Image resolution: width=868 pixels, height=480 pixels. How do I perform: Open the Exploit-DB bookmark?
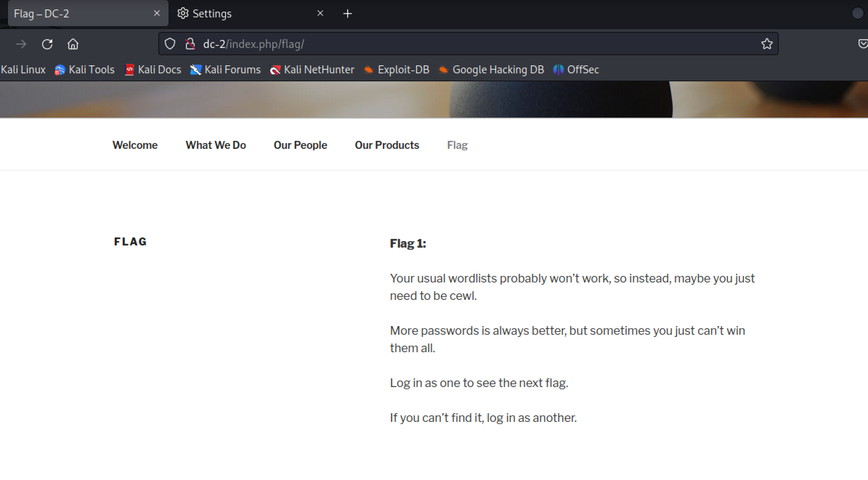(x=397, y=69)
